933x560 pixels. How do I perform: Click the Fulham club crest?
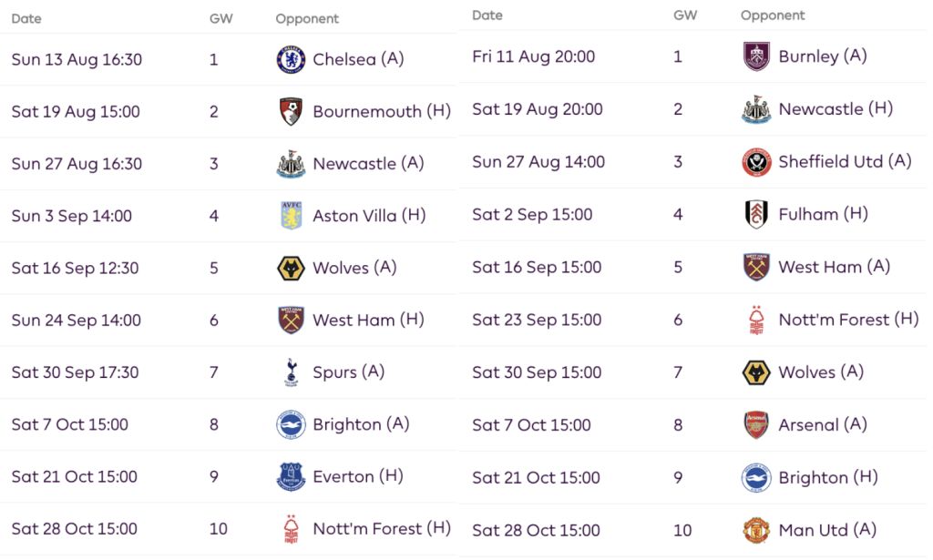point(756,214)
